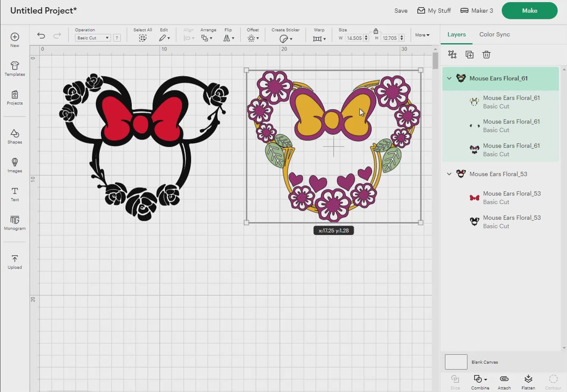Image resolution: width=567 pixels, height=392 pixels.
Task: Select the red bow Mouse Ears Floral_53 layer
Action: click(x=500, y=198)
